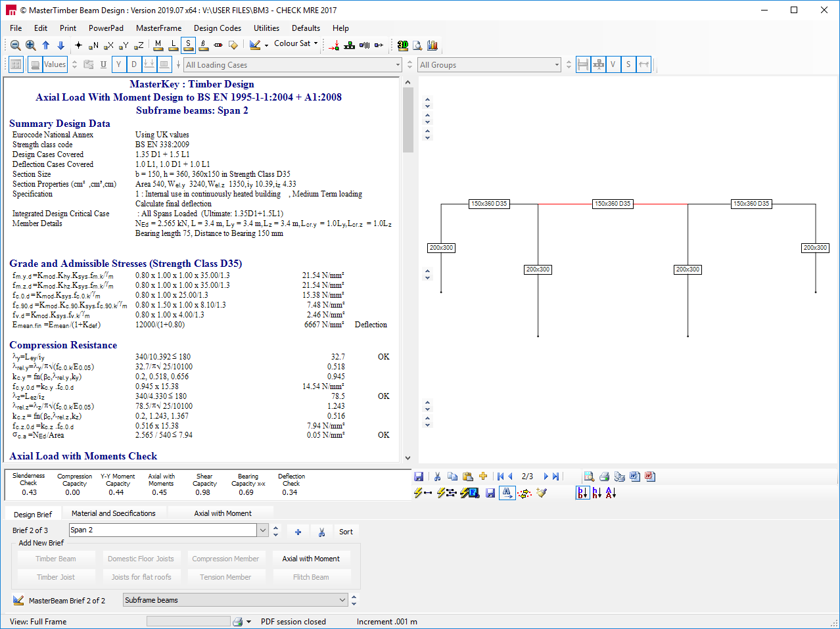Click the Values toolbar button
The width and height of the screenshot is (840, 629).
(x=55, y=64)
